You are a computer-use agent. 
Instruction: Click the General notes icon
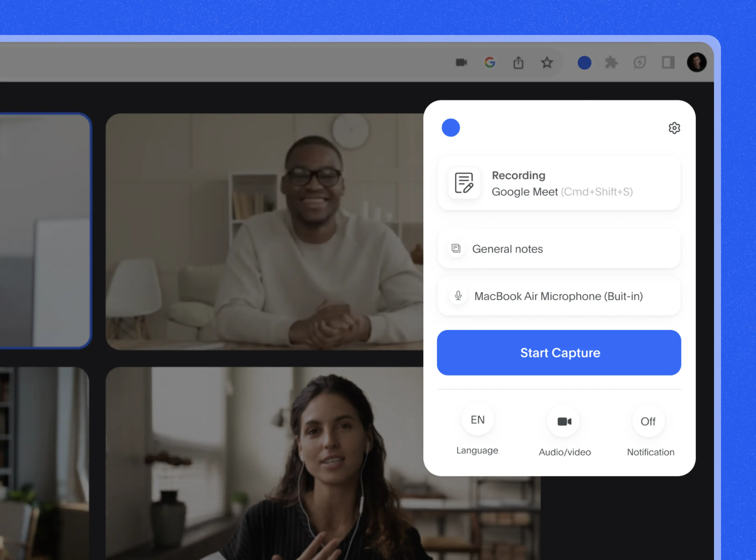(458, 249)
